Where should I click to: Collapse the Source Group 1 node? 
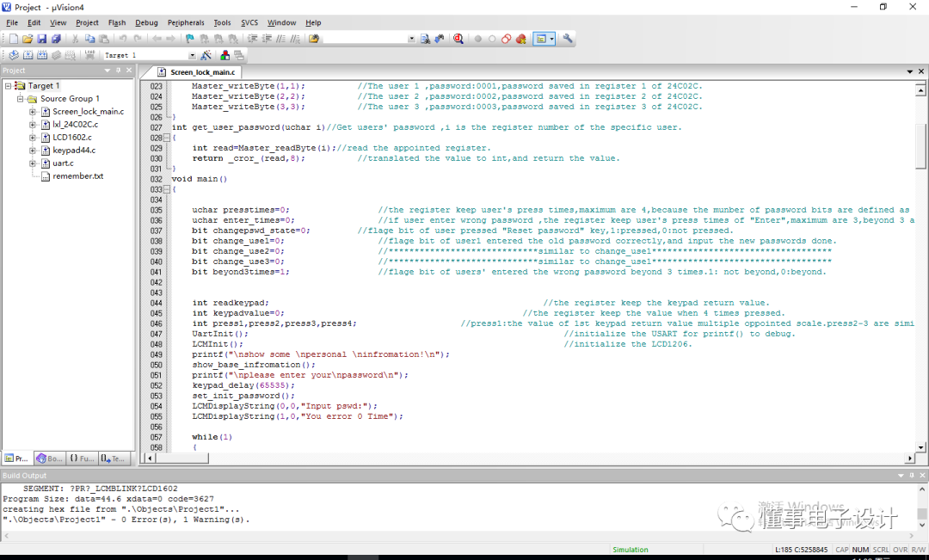pos(21,99)
